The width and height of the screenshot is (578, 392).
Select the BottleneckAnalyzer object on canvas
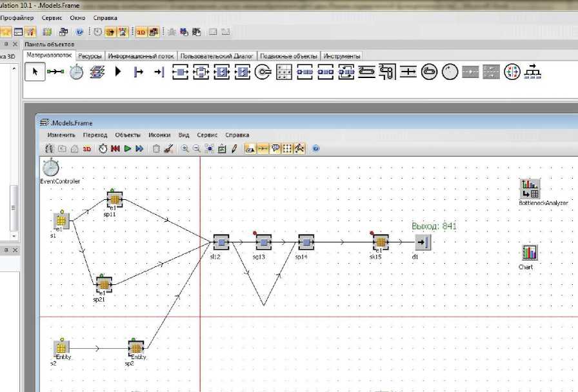[530, 190]
